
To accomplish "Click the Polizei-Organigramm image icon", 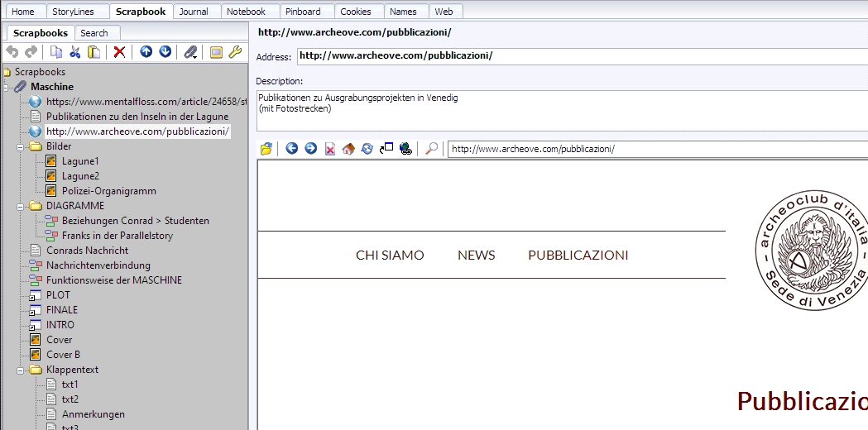I will [x=51, y=191].
